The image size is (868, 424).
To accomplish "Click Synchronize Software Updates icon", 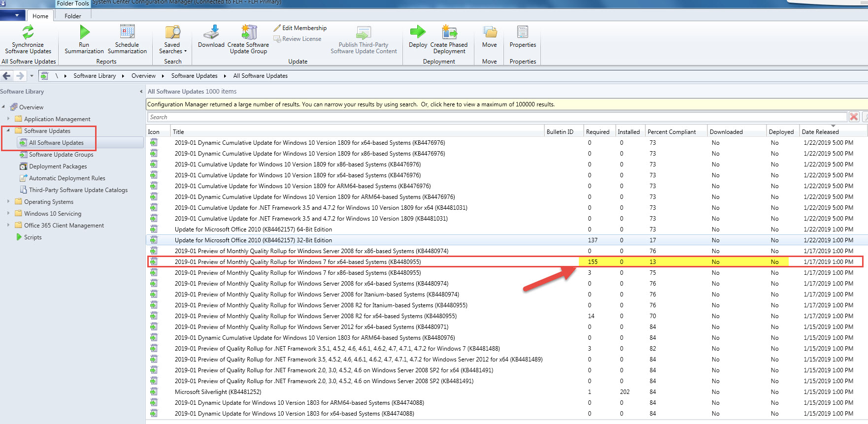I will (x=28, y=33).
